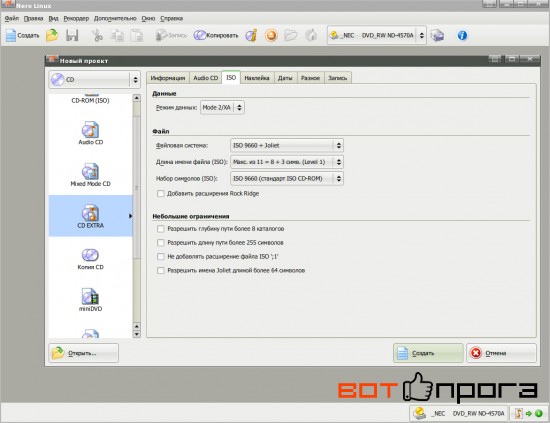
Task: Check Разрешить имена Joliet длиной более 64 символов
Action: pos(161,270)
